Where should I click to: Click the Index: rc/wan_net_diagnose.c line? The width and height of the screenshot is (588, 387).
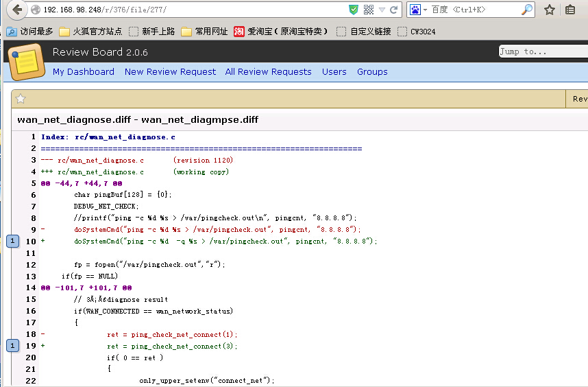[108, 137]
